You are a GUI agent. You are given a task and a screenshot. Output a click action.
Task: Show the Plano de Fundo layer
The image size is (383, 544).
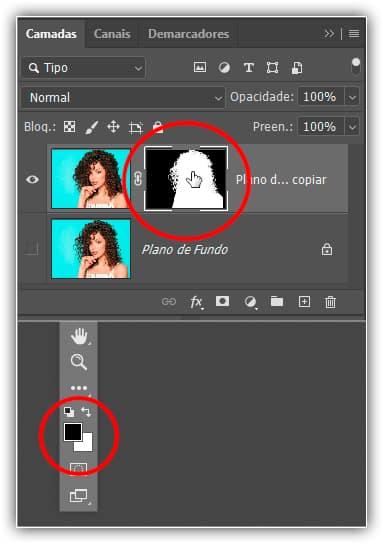pos(32,249)
